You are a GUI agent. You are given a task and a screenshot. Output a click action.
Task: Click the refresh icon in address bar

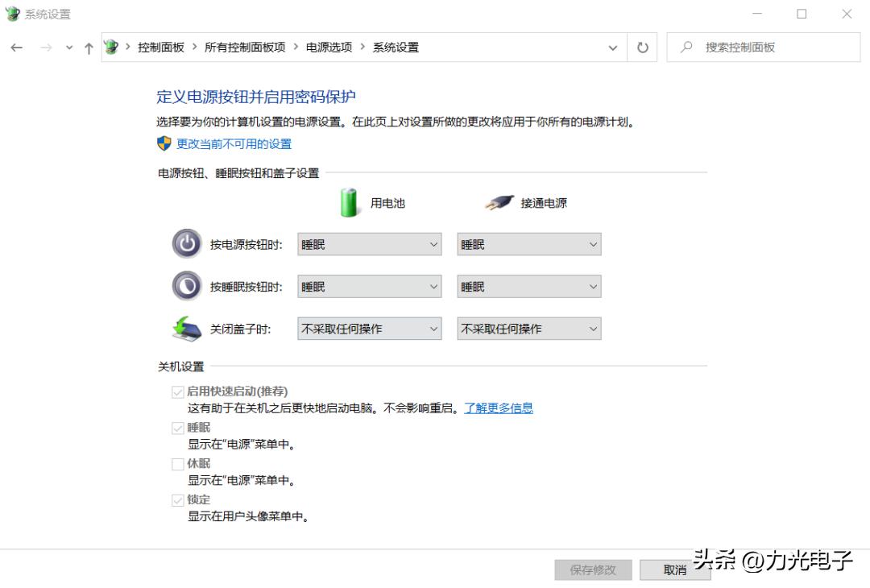point(642,47)
